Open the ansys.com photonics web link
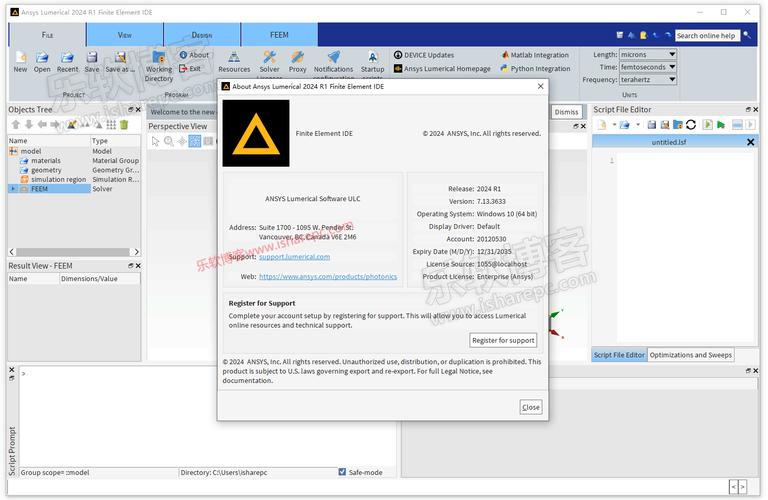768x500 pixels. pyautogui.click(x=328, y=277)
